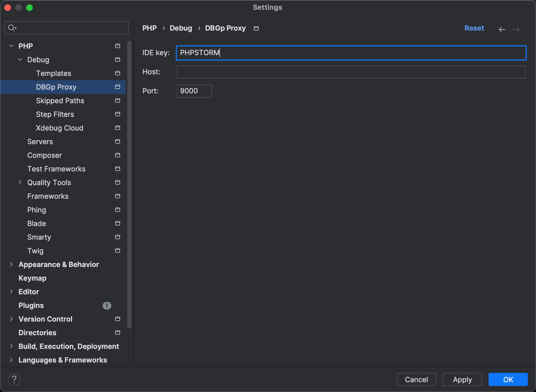Focus the IDE key input field
Screen dimensions: 536x392
click(351, 53)
